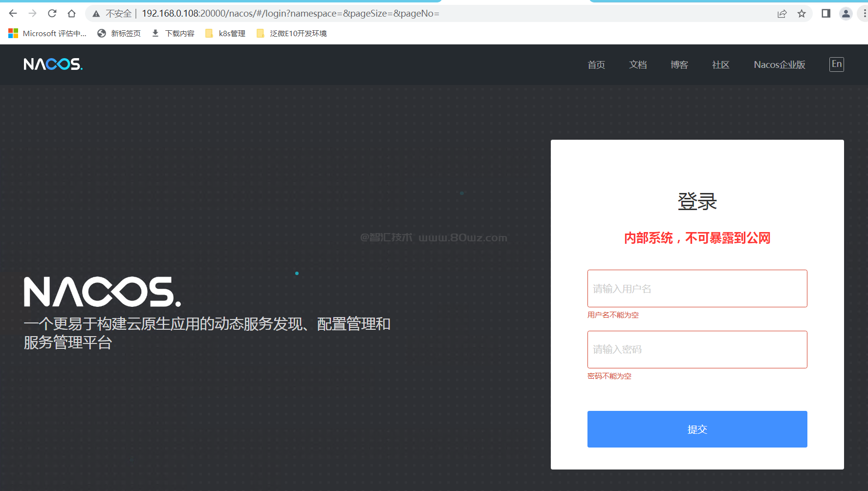Click the browser forward arrow
Image resolution: width=868 pixels, height=491 pixels.
(32, 14)
